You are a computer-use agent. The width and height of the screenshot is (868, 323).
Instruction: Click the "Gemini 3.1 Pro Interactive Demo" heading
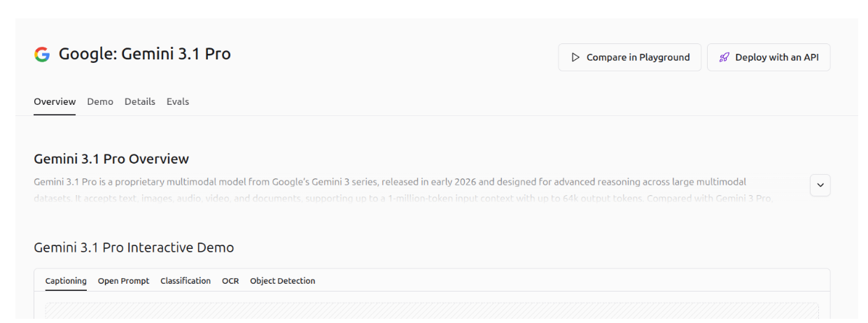pos(134,247)
